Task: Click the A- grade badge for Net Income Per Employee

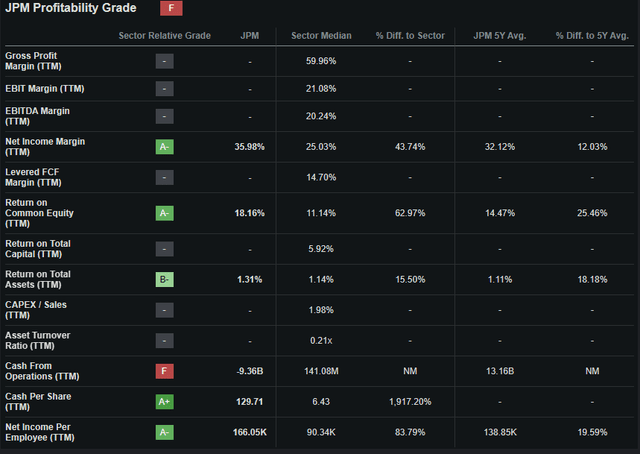Action: pyautogui.click(x=164, y=432)
